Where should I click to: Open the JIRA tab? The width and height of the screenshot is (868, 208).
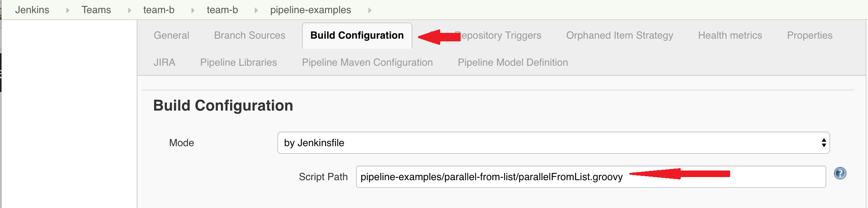[x=164, y=62]
